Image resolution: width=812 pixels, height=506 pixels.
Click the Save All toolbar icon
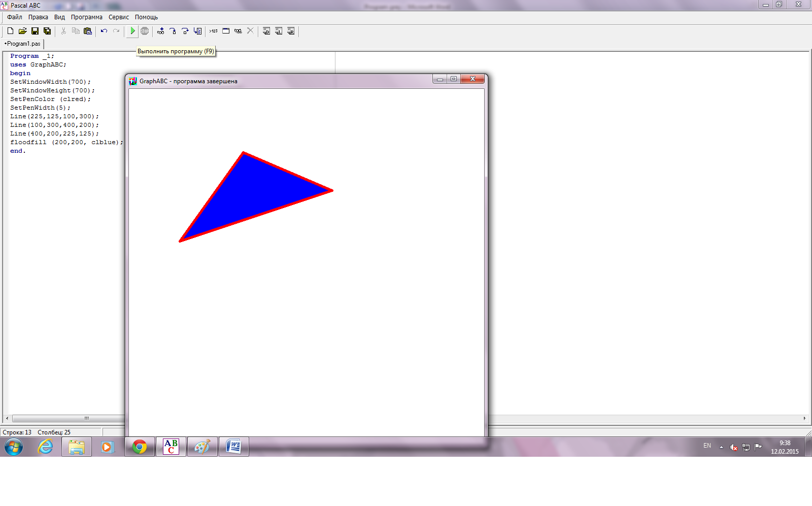47,31
